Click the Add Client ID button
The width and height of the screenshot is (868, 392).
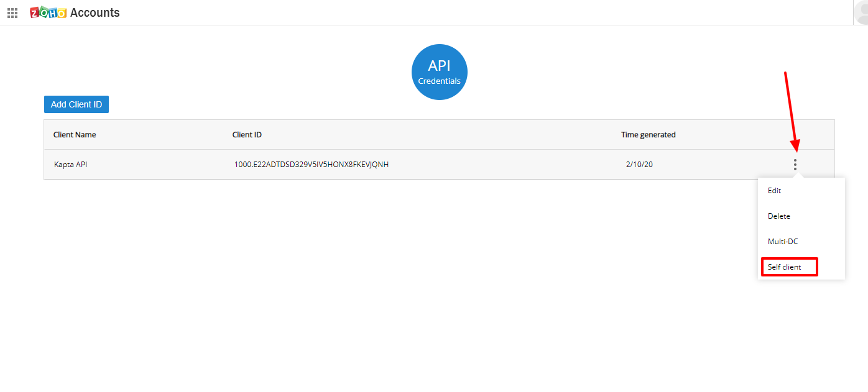click(76, 104)
